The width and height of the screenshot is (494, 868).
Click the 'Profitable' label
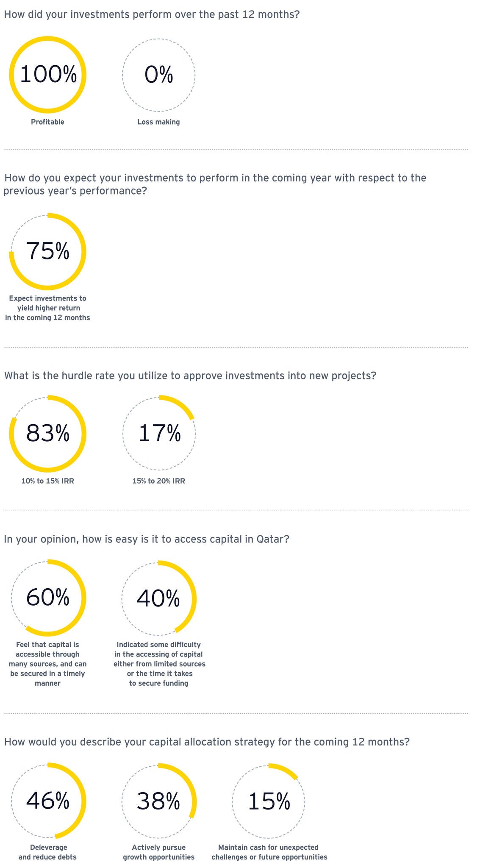pyautogui.click(x=47, y=122)
